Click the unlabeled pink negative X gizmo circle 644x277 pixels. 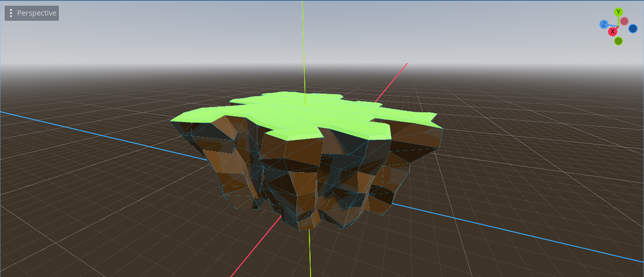pyautogui.click(x=624, y=21)
